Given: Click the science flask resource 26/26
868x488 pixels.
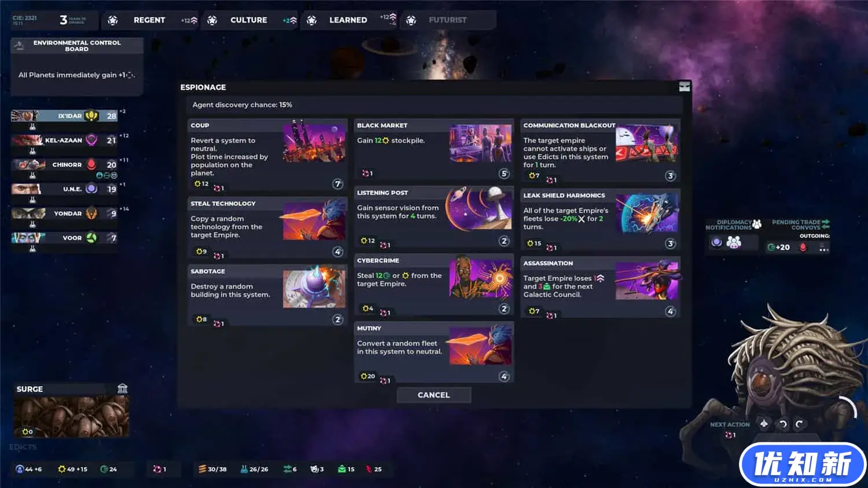Looking at the screenshot, I should click(254, 469).
